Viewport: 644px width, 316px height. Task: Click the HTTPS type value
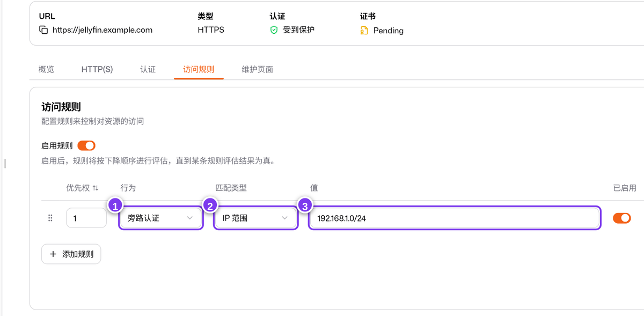click(x=211, y=30)
